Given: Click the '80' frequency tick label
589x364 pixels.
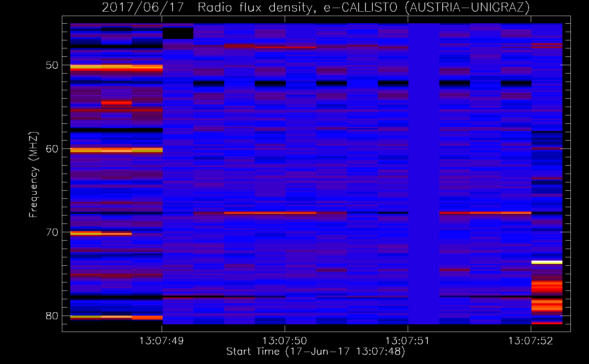Looking at the screenshot, I should [x=52, y=316].
